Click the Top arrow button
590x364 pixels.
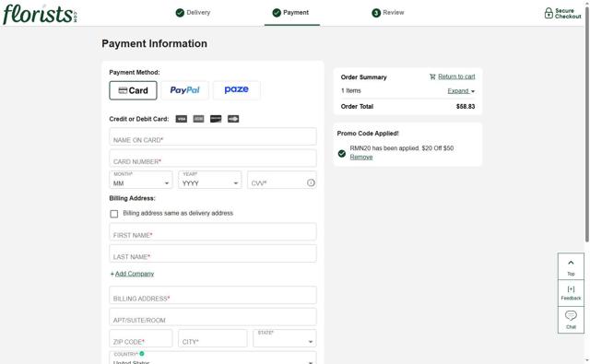click(571, 266)
